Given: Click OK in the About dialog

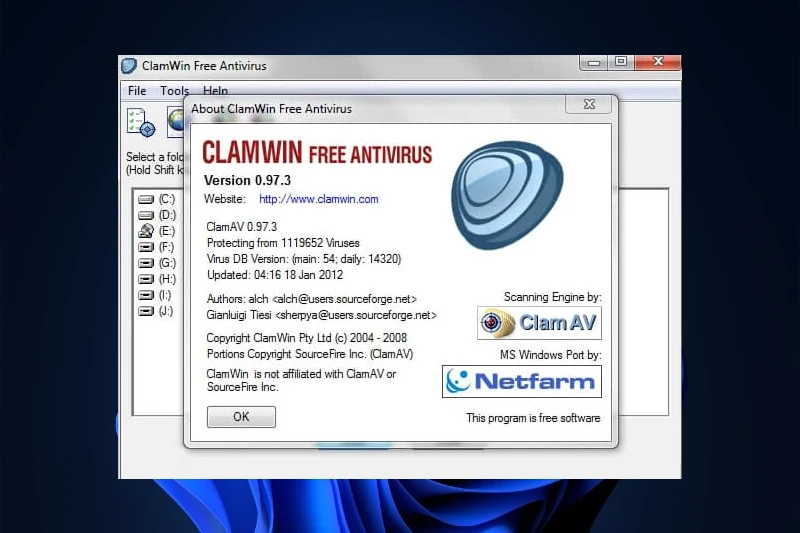Looking at the screenshot, I should click(241, 417).
